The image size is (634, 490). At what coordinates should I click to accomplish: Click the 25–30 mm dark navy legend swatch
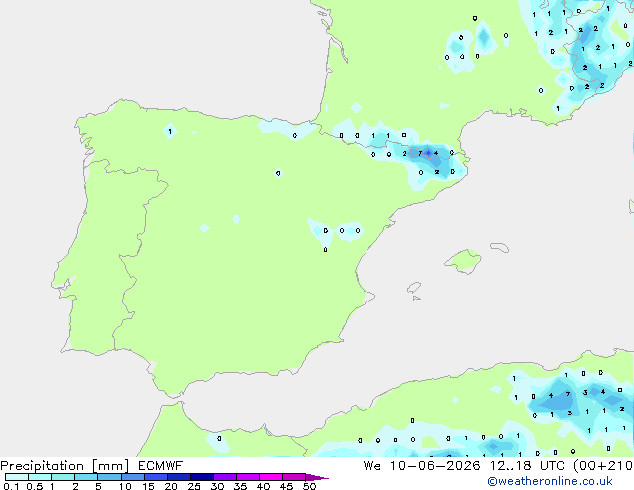(x=201, y=477)
